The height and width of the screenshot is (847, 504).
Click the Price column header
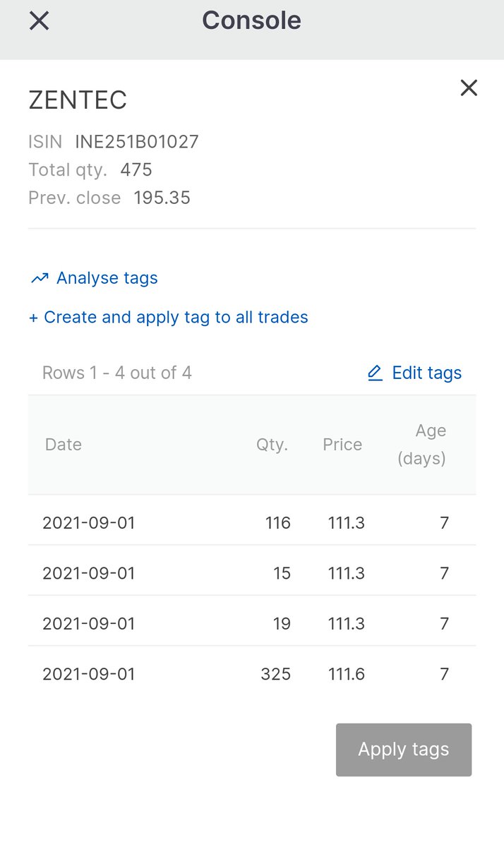(x=342, y=445)
